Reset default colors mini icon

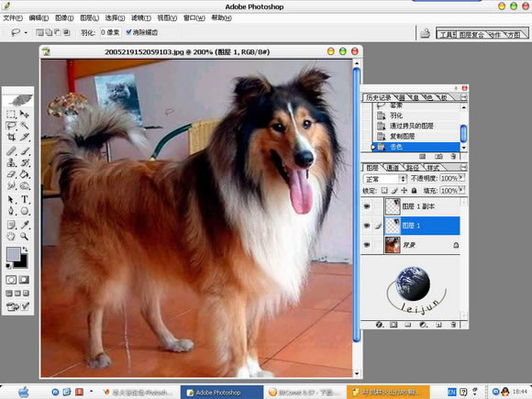point(8,265)
